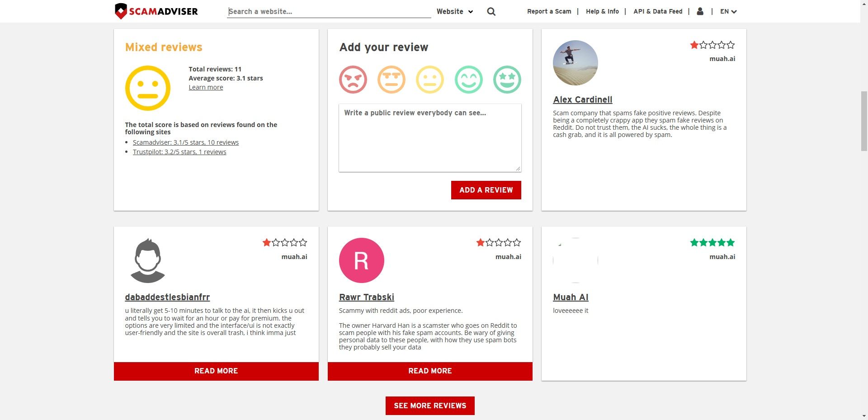Click Rawr Trabski's one-star rating

499,242
